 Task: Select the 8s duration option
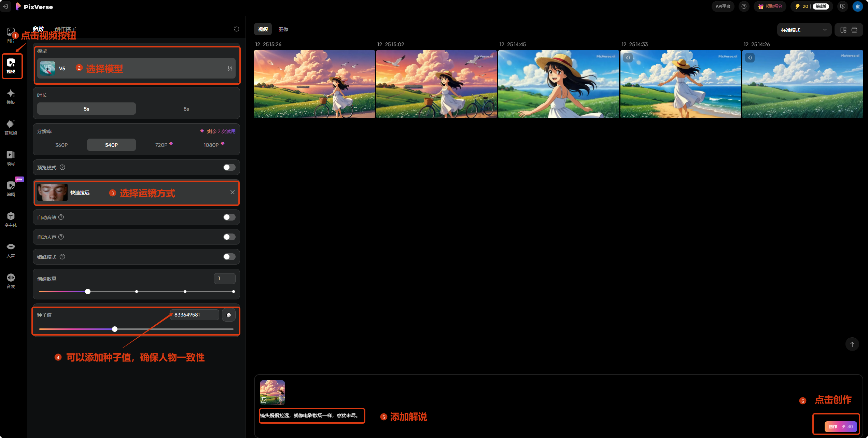point(186,109)
